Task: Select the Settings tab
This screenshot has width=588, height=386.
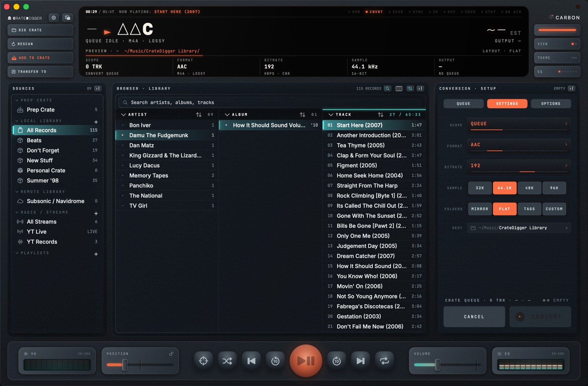Action: coord(507,103)
